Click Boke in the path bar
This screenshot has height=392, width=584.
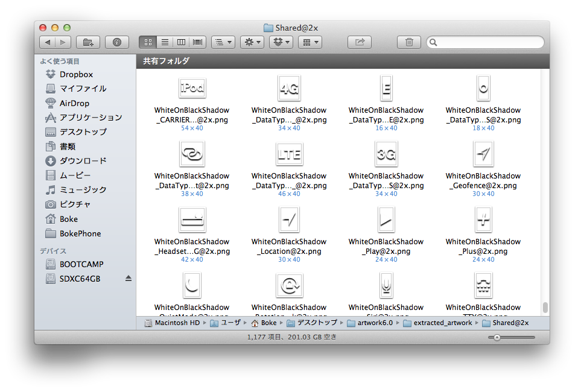coord(264,323)
